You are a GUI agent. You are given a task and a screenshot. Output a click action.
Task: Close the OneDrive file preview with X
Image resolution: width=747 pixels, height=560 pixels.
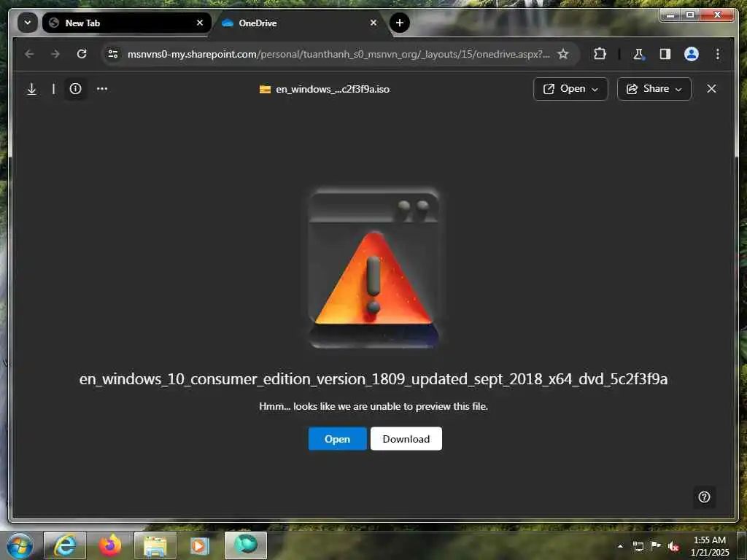click(x=711, y=88)
